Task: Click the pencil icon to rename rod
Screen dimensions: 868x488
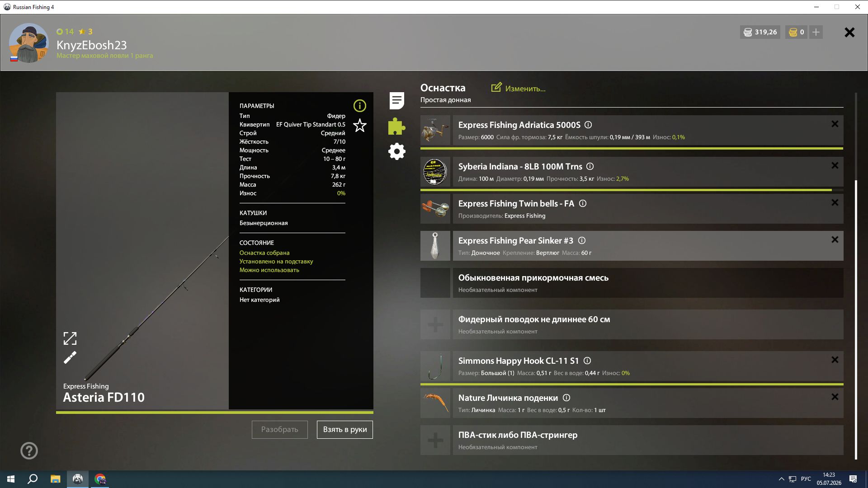Action: click(x=70, y=358)
